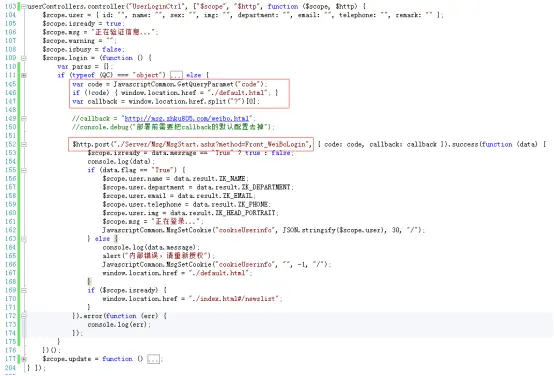This screenshot has width=554, height=376.
Task: Click //console.debug comment on line 150
Action: coord(173,127)
